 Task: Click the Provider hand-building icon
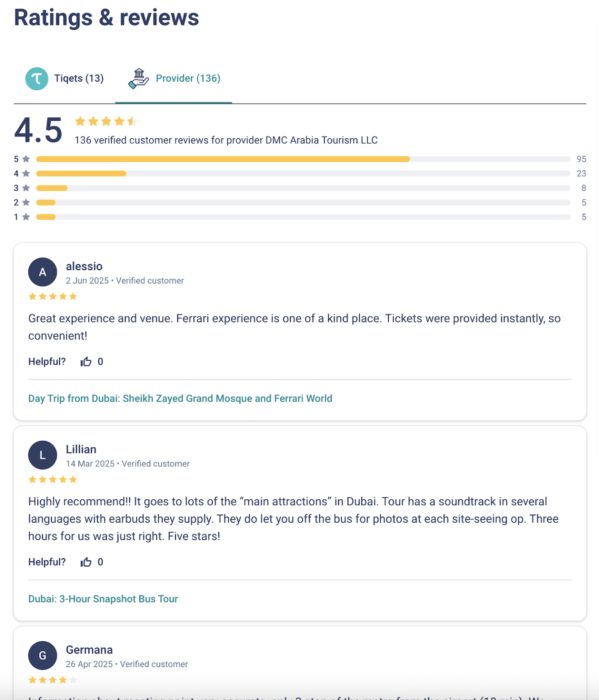click(x=139, y=79)
